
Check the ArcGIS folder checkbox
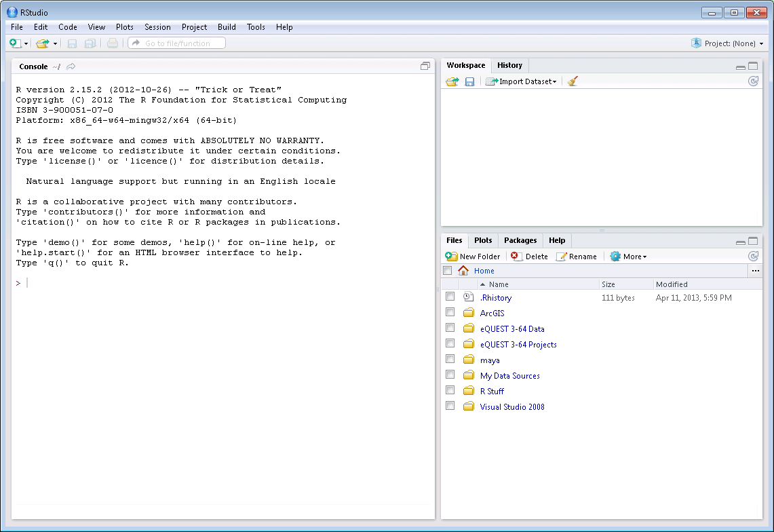450,312
